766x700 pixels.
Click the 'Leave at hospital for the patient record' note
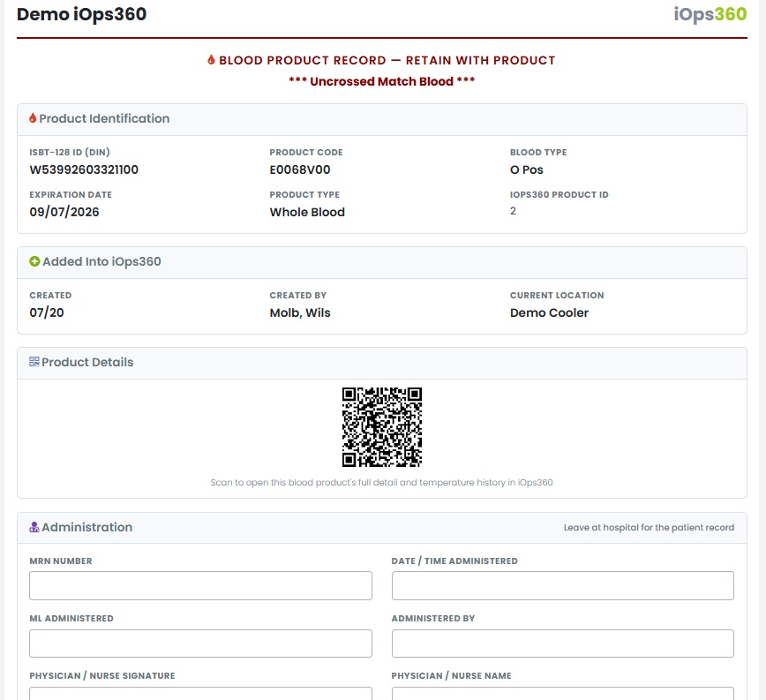(649, 528)
